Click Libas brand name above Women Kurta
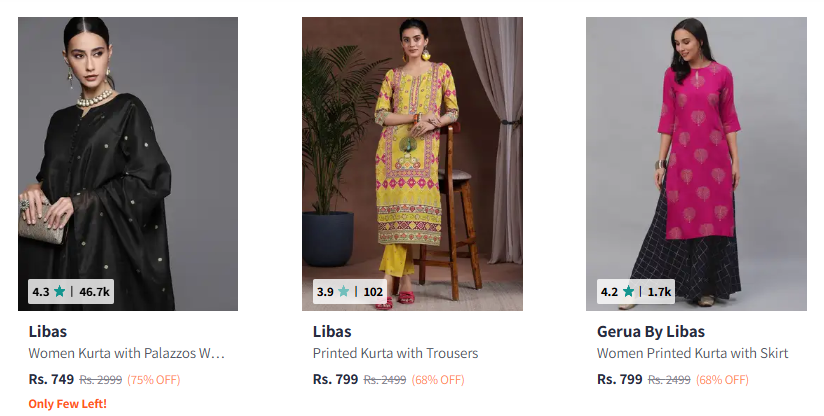 (x=48, y=331)
